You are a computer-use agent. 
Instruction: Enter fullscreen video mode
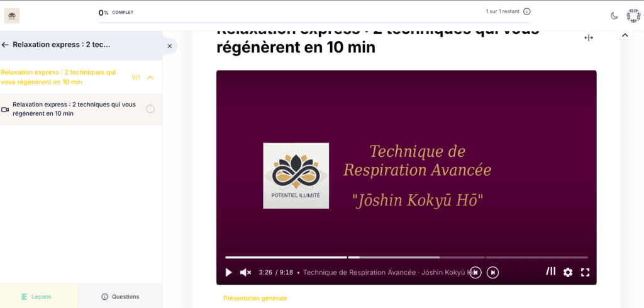[586, 272]
